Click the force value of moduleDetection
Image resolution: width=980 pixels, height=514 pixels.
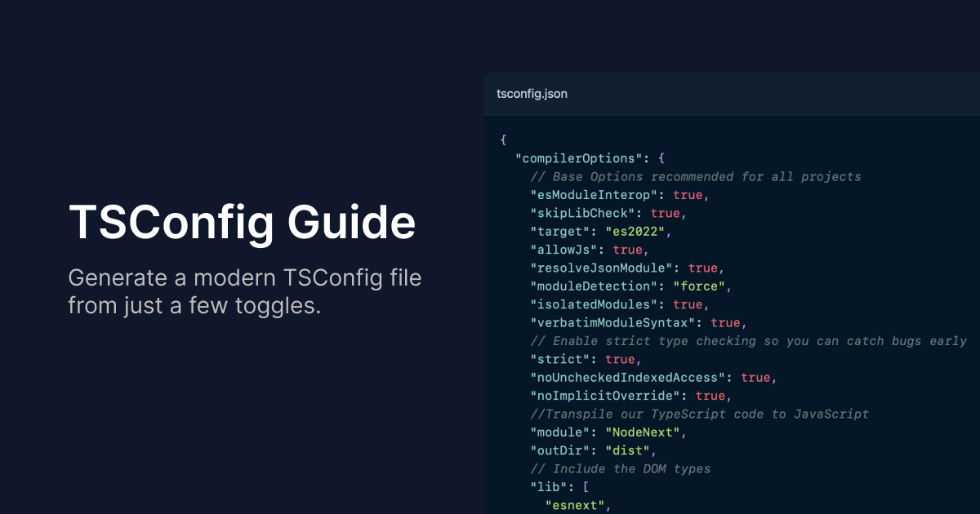pyautogui.click(x=700, y=286)
